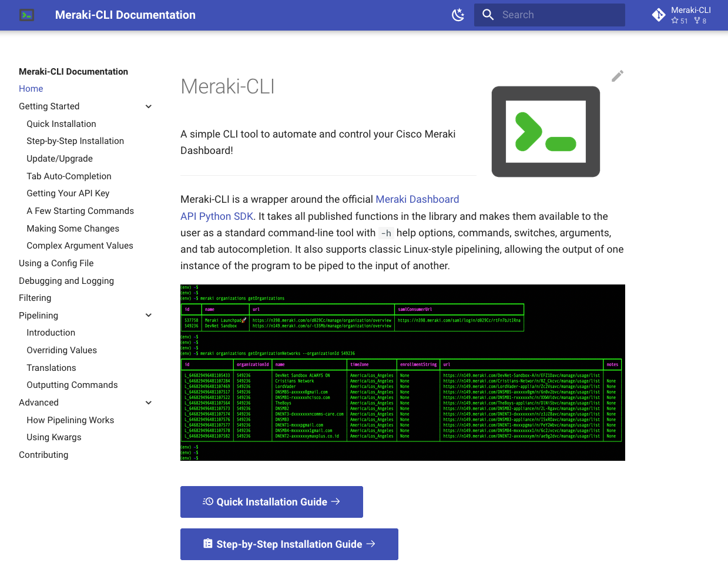Open Using a Config File page
Image resolution: width=728 pixels, height=566 pixels.
[x=56, y=263]
